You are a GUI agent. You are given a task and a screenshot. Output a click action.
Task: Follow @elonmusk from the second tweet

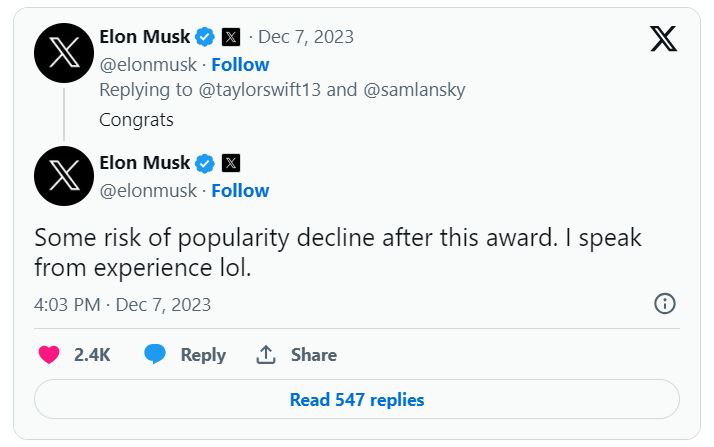point(240,190)
